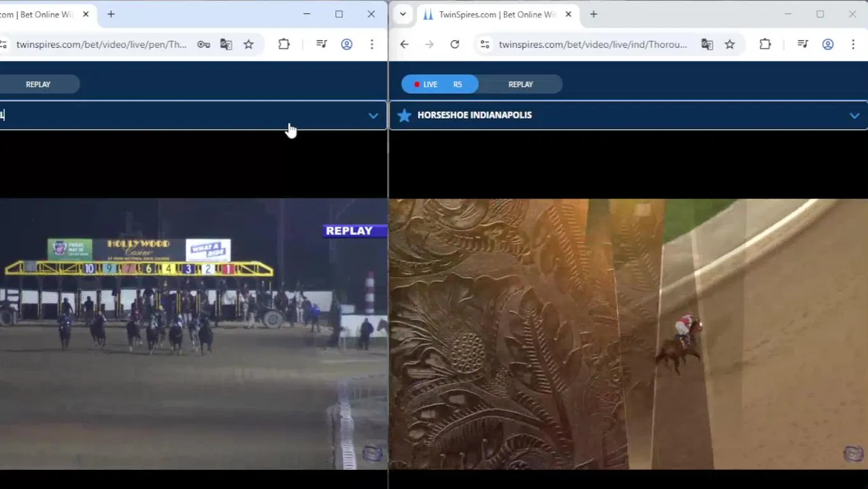The image size is (868, 489).
Task: Minimize the left browser window
Action: [307, 14]
